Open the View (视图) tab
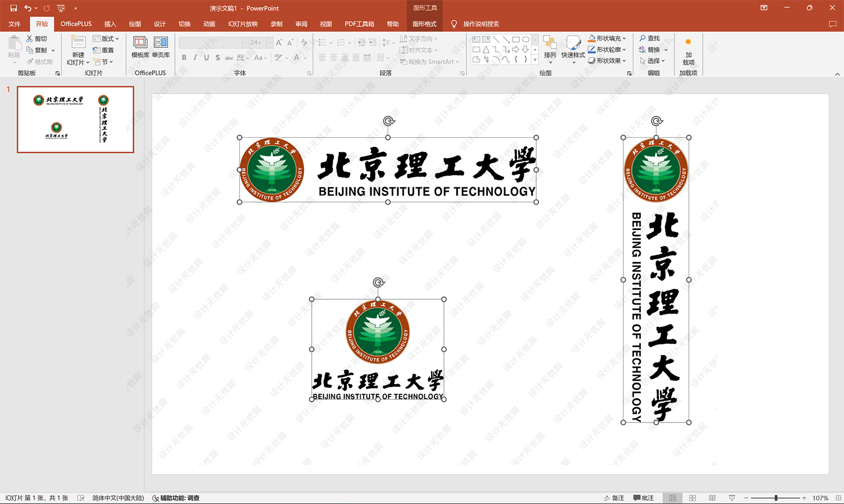Screen dimensions: 844x504 (326, 24)
